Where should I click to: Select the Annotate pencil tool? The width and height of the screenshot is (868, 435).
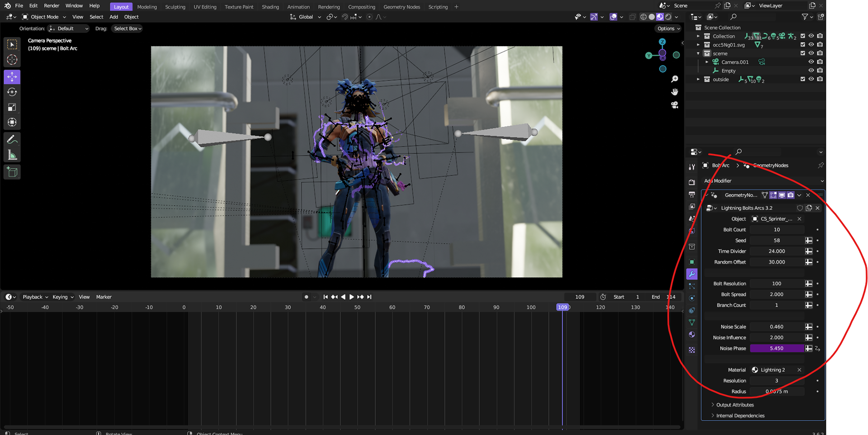click(12, 140)
